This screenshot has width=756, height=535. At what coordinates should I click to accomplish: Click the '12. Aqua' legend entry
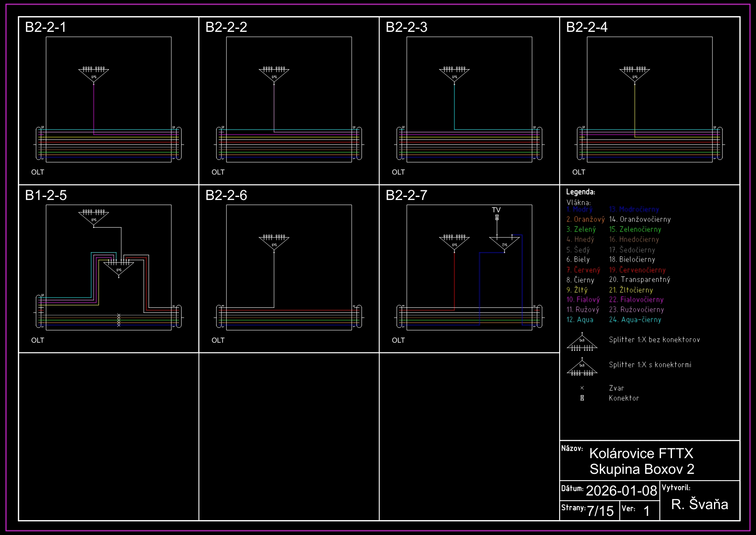pos(580,320)
